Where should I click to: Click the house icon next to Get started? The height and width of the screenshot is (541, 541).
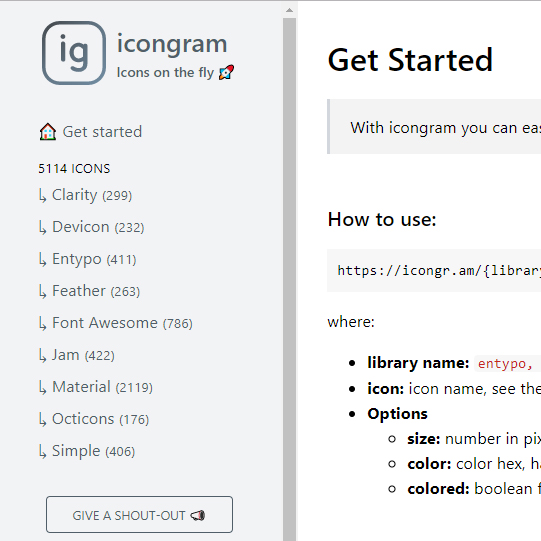point(48,132)
